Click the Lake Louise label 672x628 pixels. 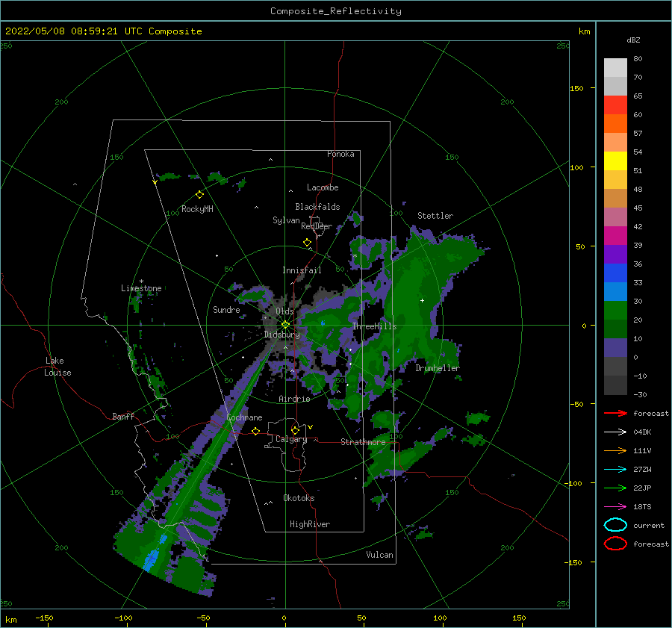(x=57, y=367)
